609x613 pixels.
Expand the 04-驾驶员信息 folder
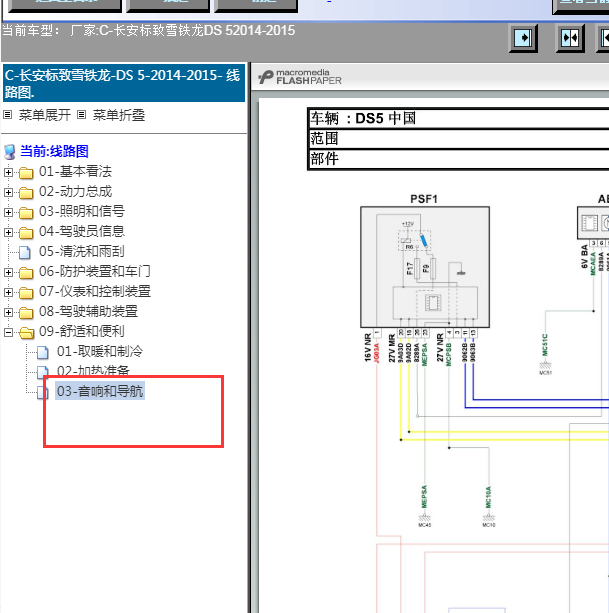pyautogui.click(x=8, y=232)
